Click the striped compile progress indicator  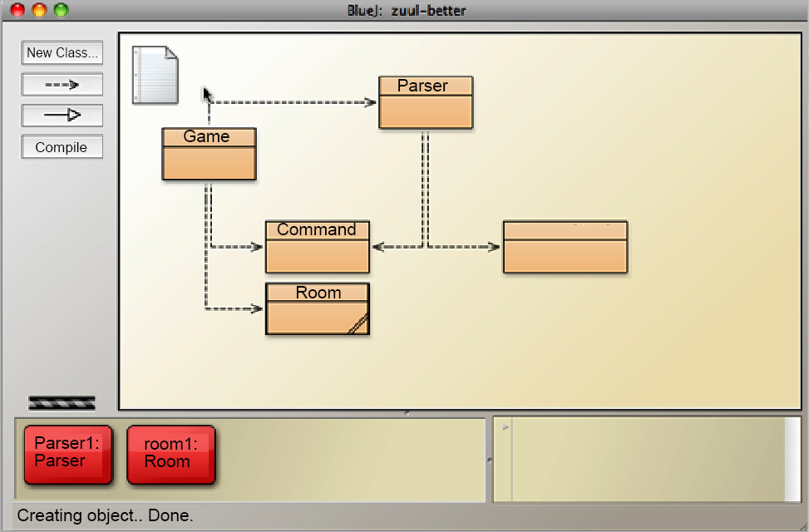(x=62, y=402)
